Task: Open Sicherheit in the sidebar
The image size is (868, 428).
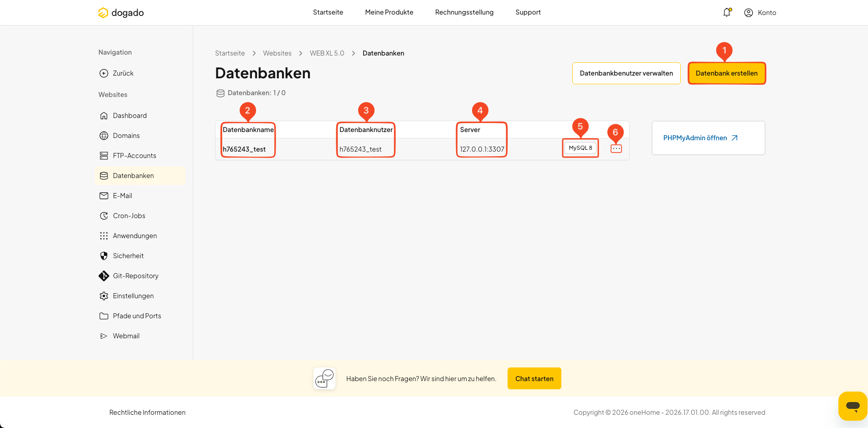Action: (x=140, y=256)
